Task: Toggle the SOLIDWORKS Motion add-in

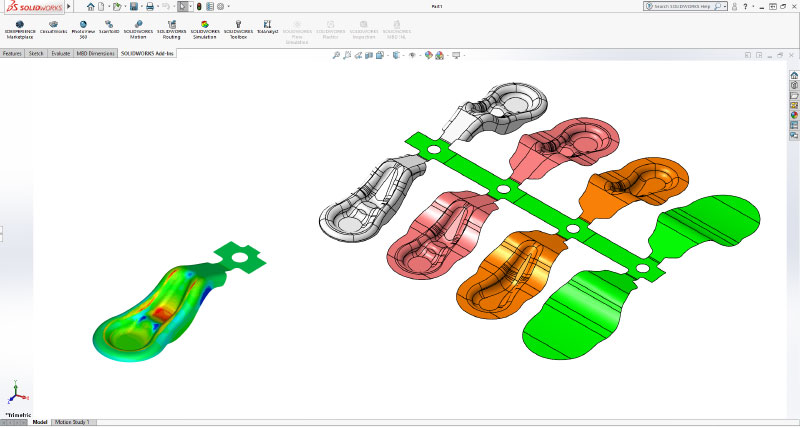Action: [138, 30]
